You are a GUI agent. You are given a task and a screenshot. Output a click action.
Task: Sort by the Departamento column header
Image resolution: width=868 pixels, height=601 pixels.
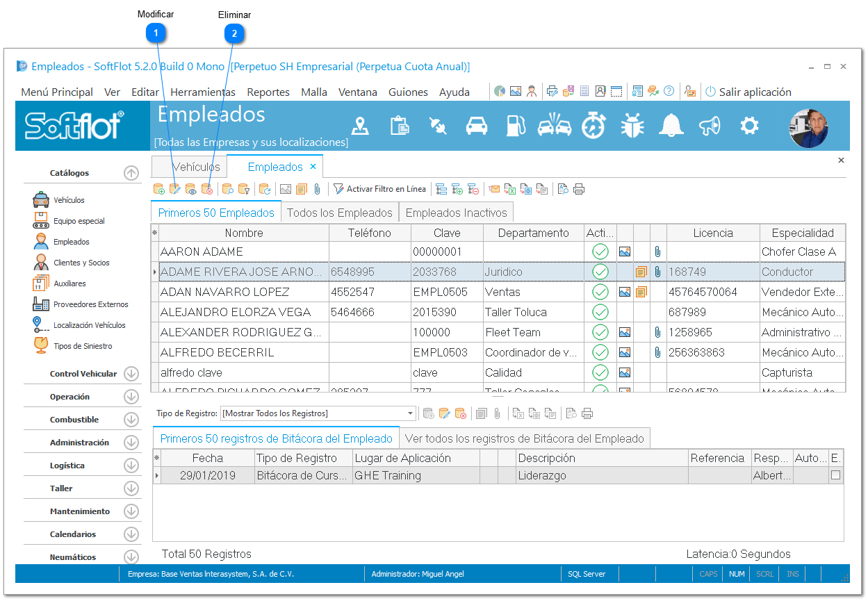pos(533,233)
